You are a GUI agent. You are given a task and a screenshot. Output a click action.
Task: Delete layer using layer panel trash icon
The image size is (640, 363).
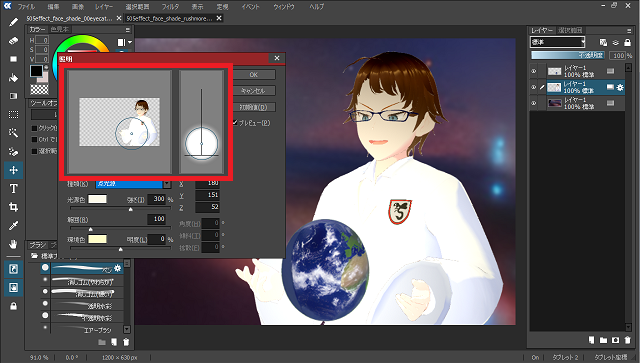click(627, 340)
